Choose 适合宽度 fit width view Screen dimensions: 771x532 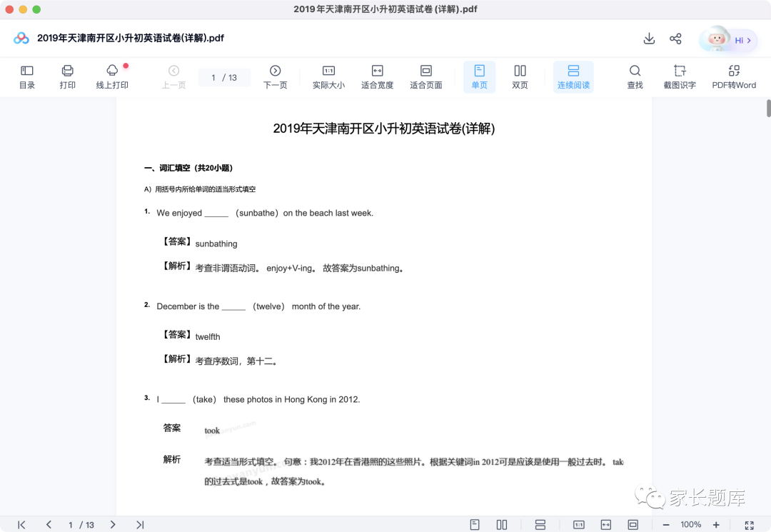(377, 77)
